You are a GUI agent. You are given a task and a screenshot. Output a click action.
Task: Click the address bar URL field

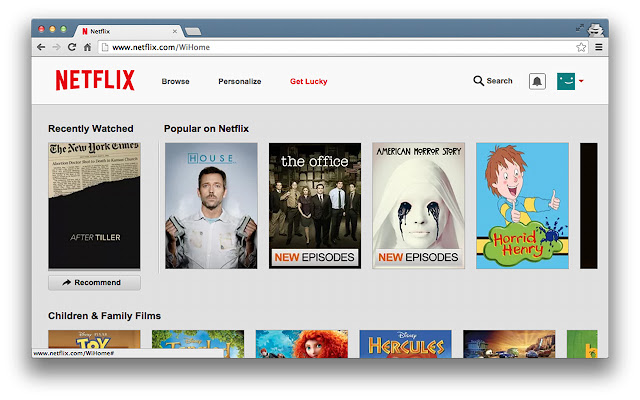click(343, 47)
